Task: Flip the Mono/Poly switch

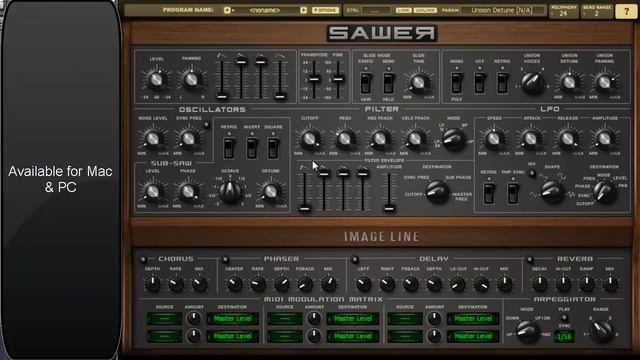Action: click(x=456, y=83)
